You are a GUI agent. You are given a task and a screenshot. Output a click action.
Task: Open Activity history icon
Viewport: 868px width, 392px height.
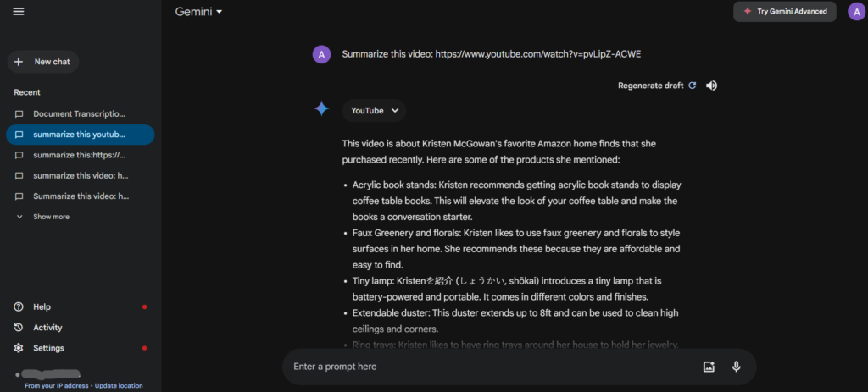pyautogui.click(x=19, y=328)
